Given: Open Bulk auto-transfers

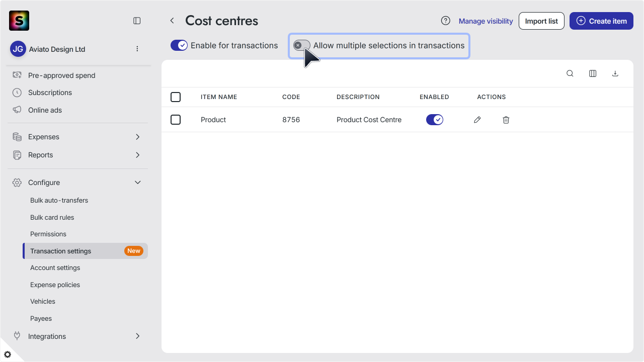Looking at the screenshot, I should (x=59, y=200).
